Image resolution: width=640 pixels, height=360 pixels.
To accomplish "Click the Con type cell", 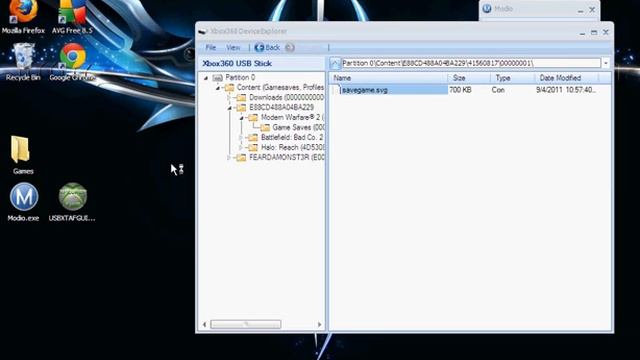I will [498, 90].
